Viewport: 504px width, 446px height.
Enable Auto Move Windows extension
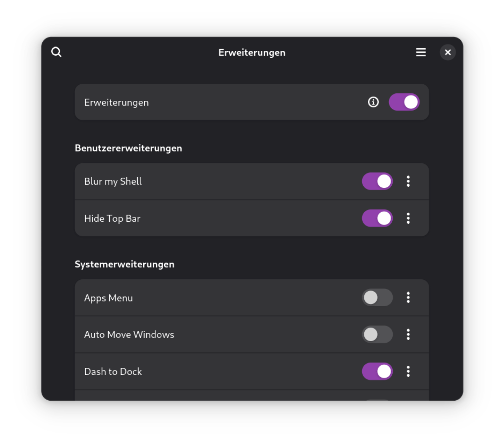point(377,334)
